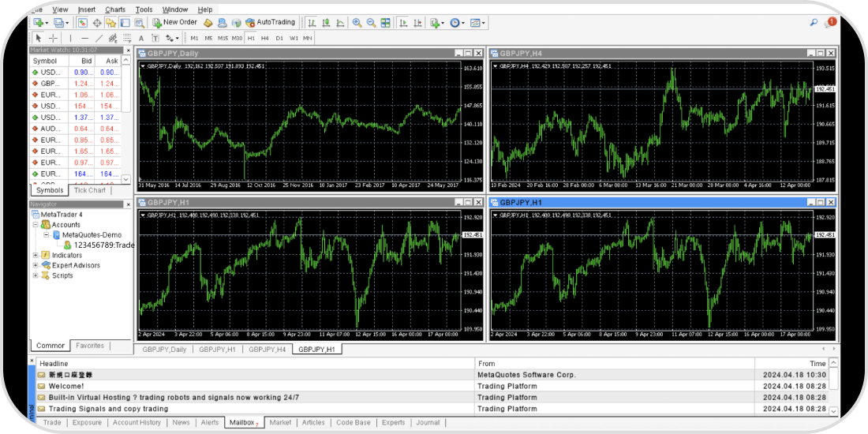Open the Indicators list dropdown in toolbar
The height and width of the screenshot is (434, 868).
437,23
